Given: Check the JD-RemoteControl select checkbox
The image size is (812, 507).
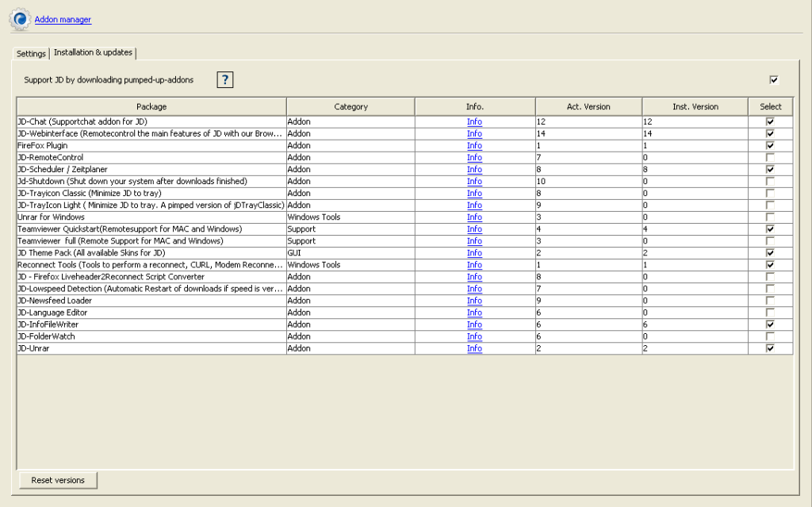Looking at the screenshot, I should (x=770, y=158).
